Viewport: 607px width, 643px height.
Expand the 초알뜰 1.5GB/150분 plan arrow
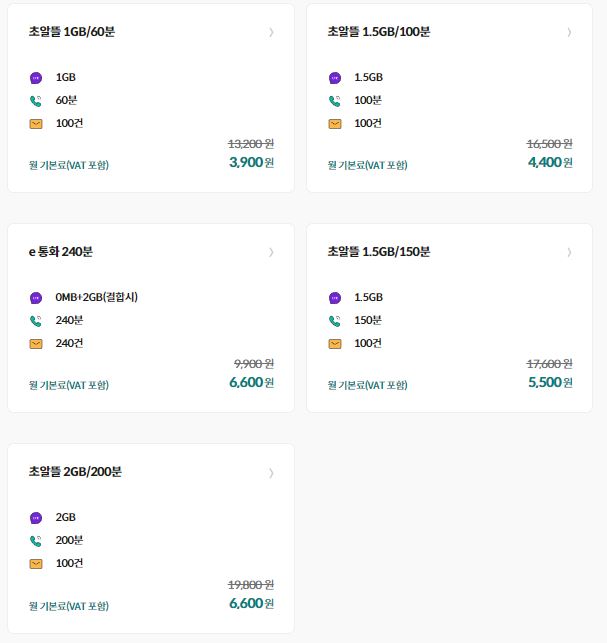569,252
